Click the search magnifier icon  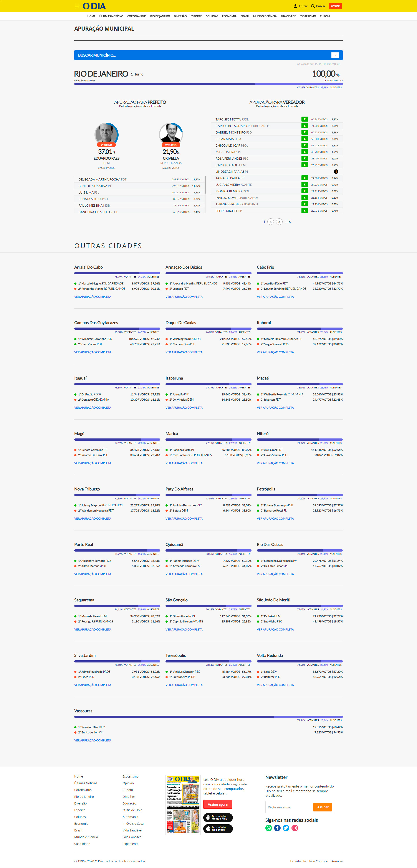313,6
